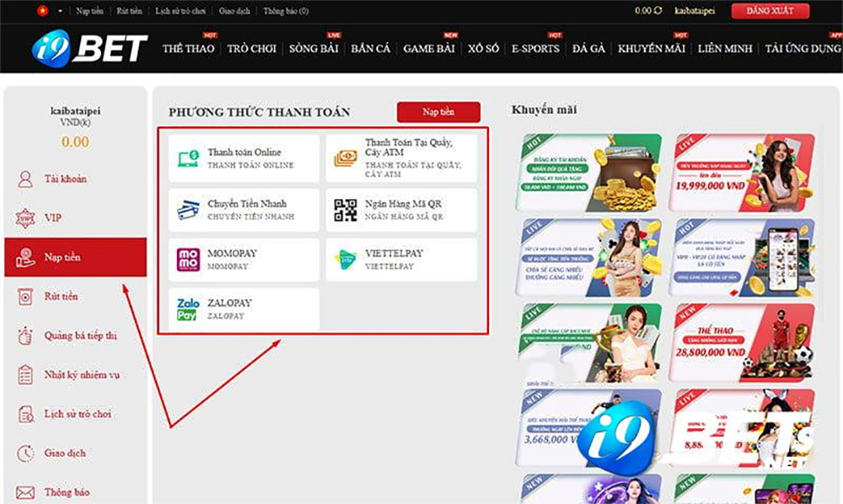
Task: Open the HOT mobile phone app promotion banner
Action: coord(742,257)
